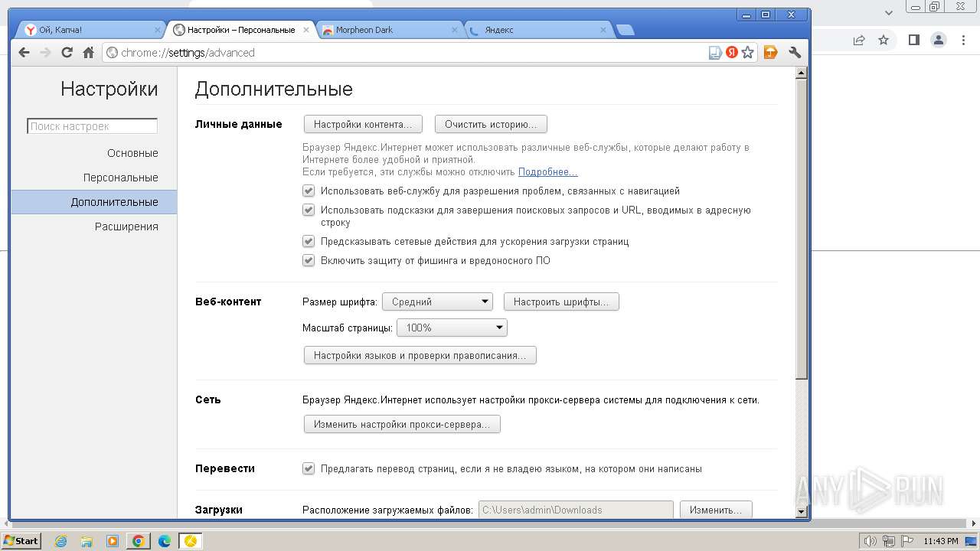Select 'Расширения' in the settings sidebar
Screen dimensions: 980x551
[126, 227]
